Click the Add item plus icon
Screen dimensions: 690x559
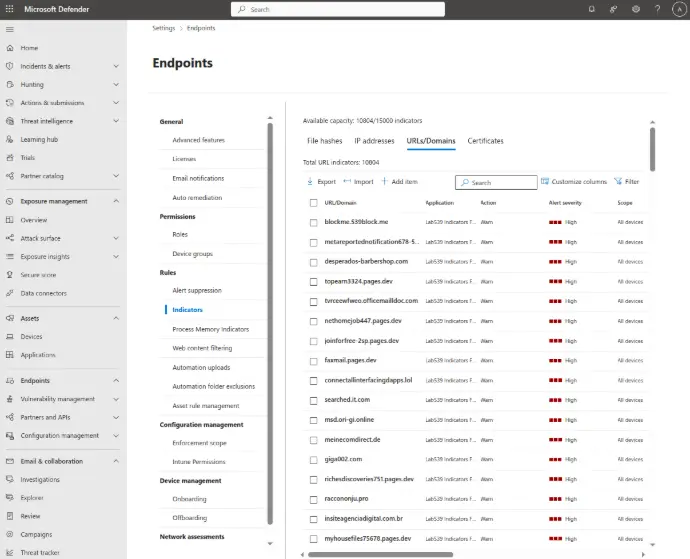384,181
